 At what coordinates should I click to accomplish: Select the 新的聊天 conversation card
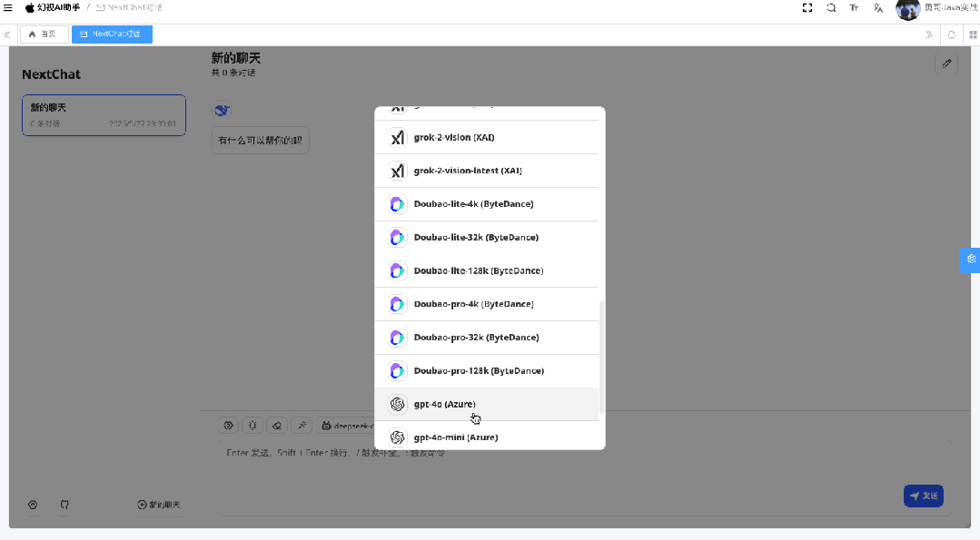point(104,115)
